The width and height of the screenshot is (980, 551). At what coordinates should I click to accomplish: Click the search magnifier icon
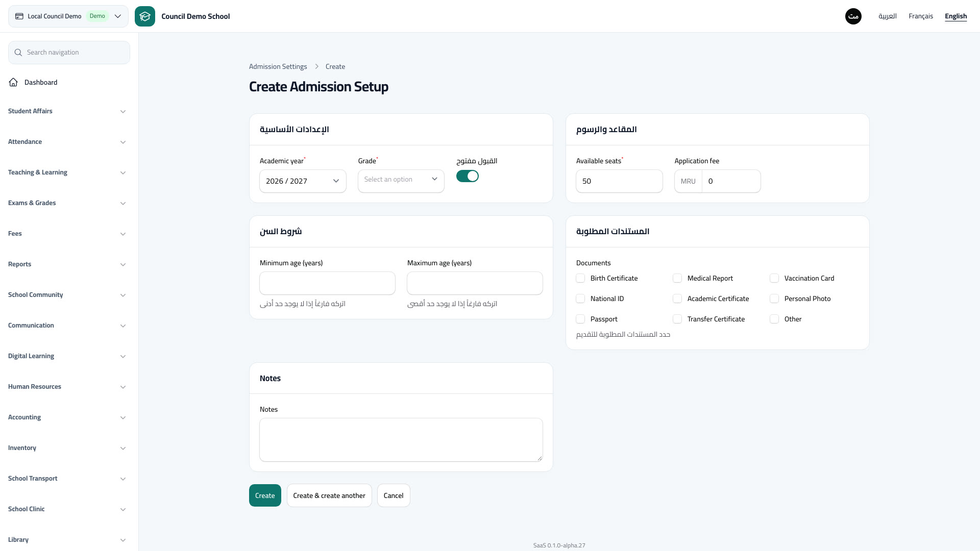(x=18, y=53)
